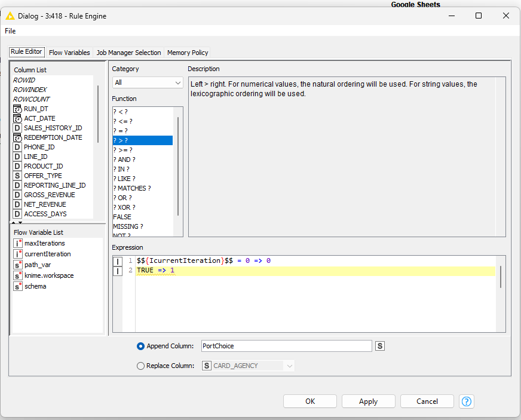Image resolution: width=521 pixels, height=420 pixels.
Task: Toggle the rule marker on expression line 1
Action: point(118,261)
